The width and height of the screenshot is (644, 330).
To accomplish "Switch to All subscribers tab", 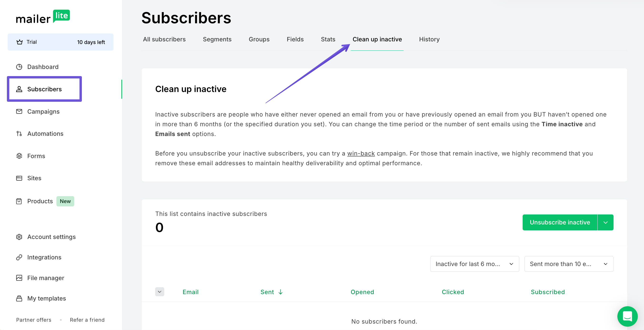I will coord(164,39).
